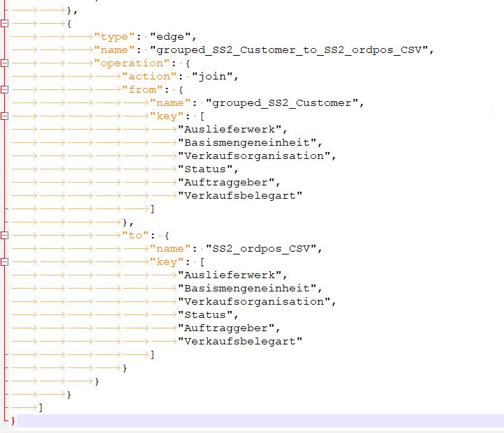The width and height of the screenshot is (504, 433).
Task: Click "Status" in the from key list
Action: coord(205,169)
